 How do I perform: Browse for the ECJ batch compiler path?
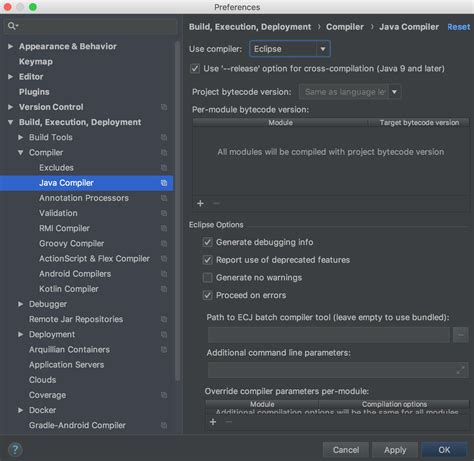461,335
